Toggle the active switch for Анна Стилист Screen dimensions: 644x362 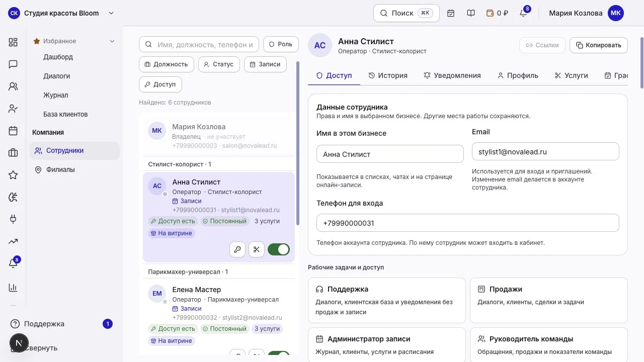coord(279,249)
